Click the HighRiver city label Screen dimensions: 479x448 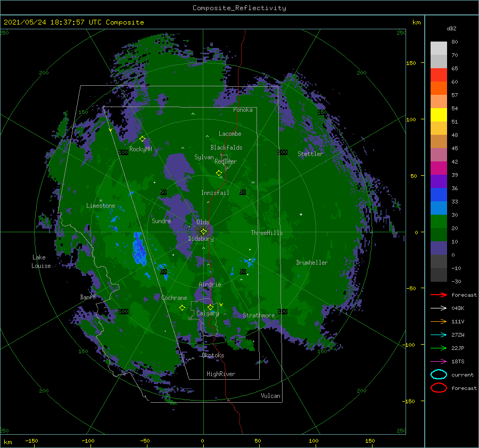221,374
